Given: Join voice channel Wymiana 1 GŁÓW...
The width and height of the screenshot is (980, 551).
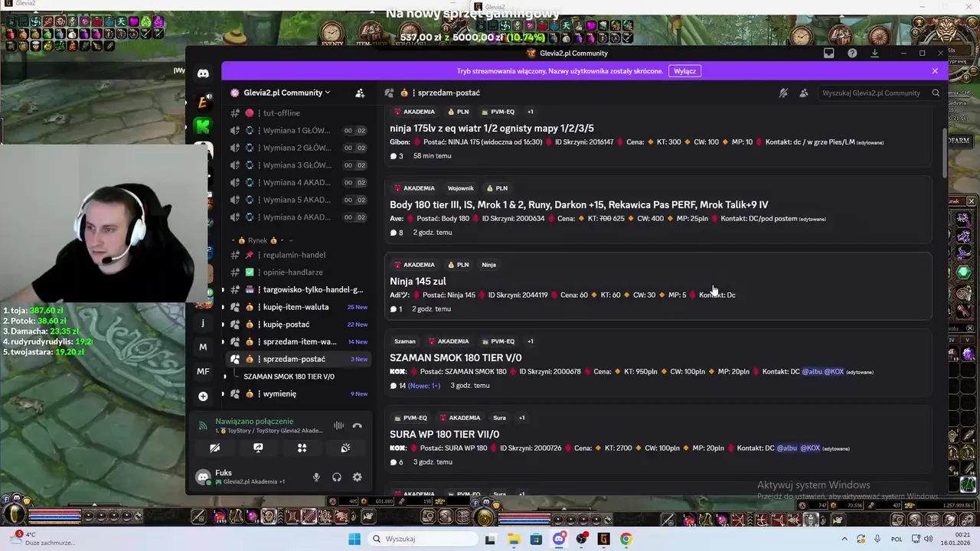Looking at the screenshot, I should click(x=299, y=131).
